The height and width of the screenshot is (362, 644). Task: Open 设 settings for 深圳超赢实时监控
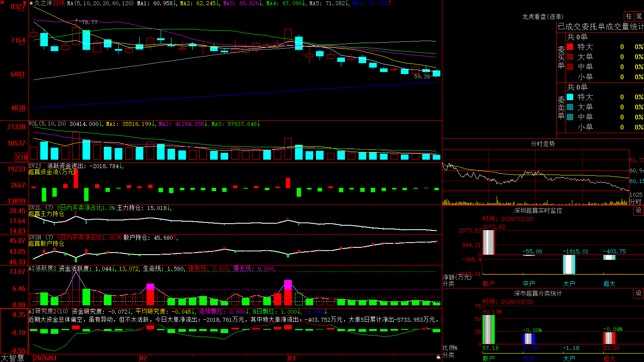click(x=639, y=210)
